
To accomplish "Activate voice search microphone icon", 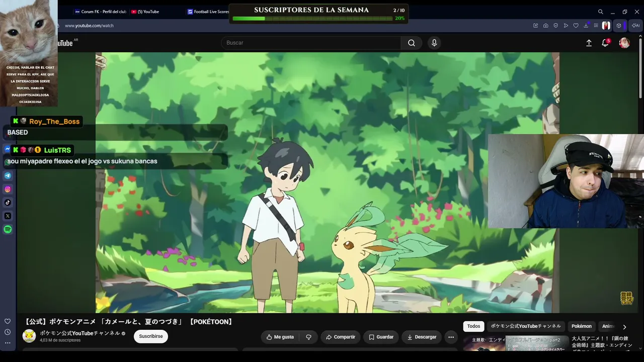I will click(434, 43).
